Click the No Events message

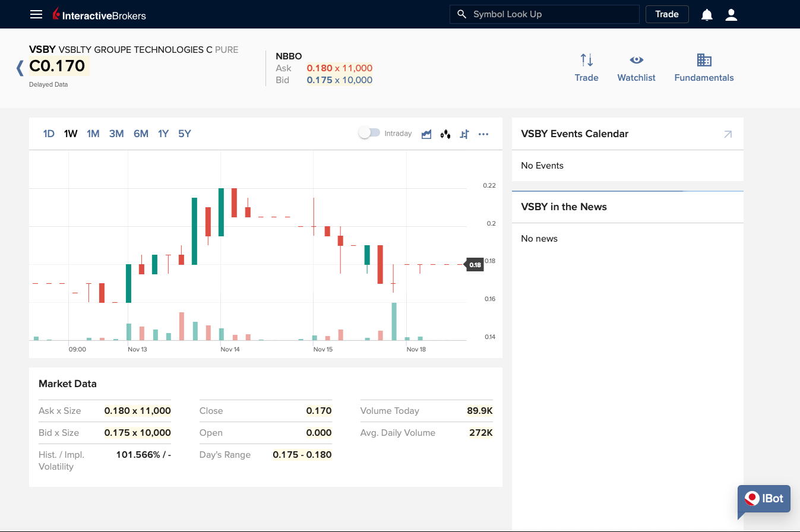pos(542,166)
